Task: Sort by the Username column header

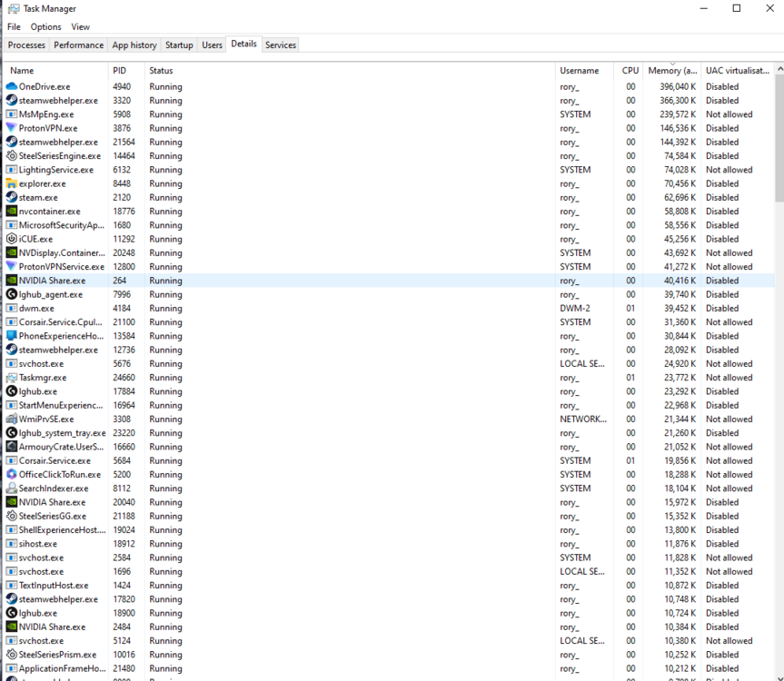Action: pos(584,71)
